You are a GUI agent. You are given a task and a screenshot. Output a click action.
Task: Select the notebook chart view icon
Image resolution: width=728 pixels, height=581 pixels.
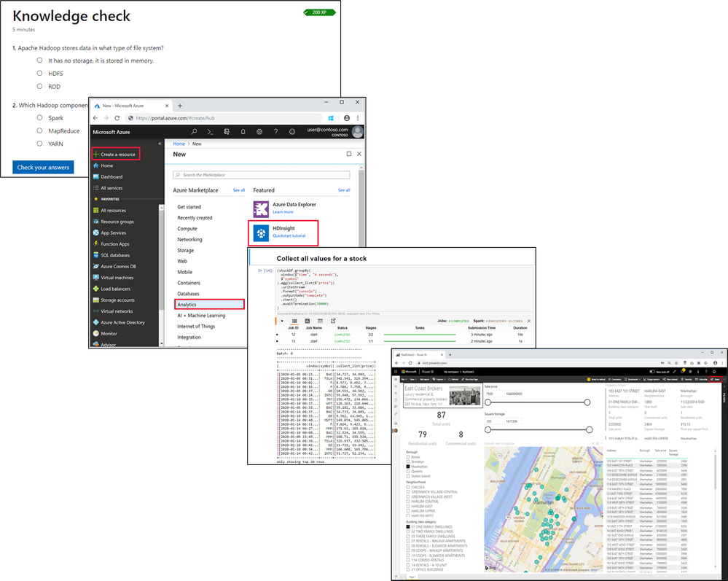click(x=307, y=321)
